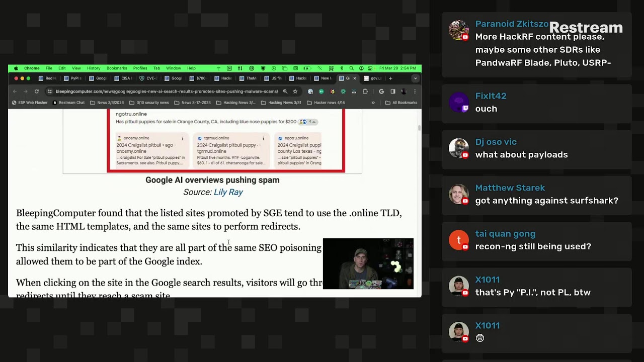This screenshot has width=644, height=362.
Task: Switch to the gov.us tab
Action: (x=373, y=78)
